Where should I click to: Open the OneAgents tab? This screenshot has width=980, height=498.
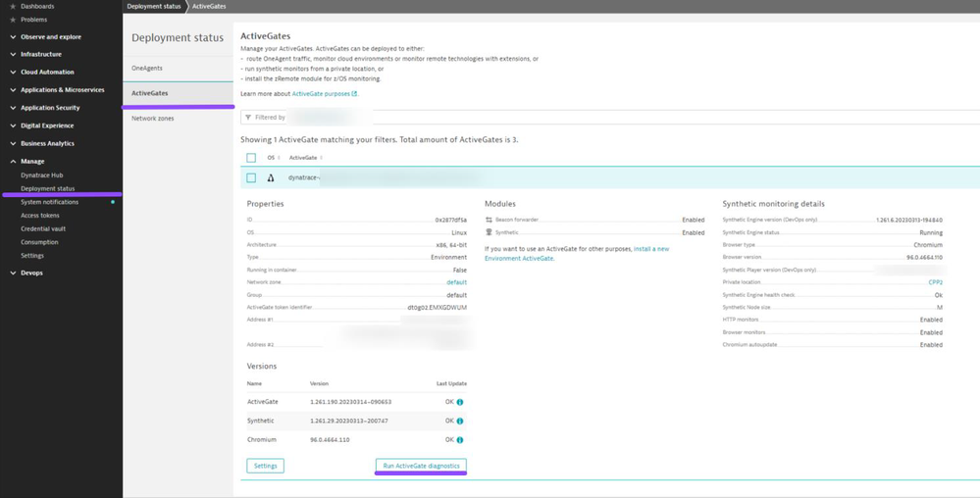[147, 68]
